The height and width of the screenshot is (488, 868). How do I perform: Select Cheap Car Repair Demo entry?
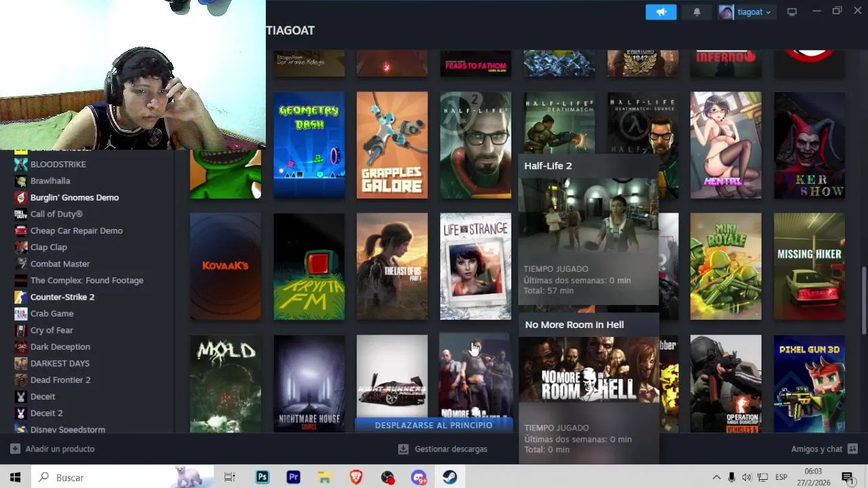click(77, 230)
